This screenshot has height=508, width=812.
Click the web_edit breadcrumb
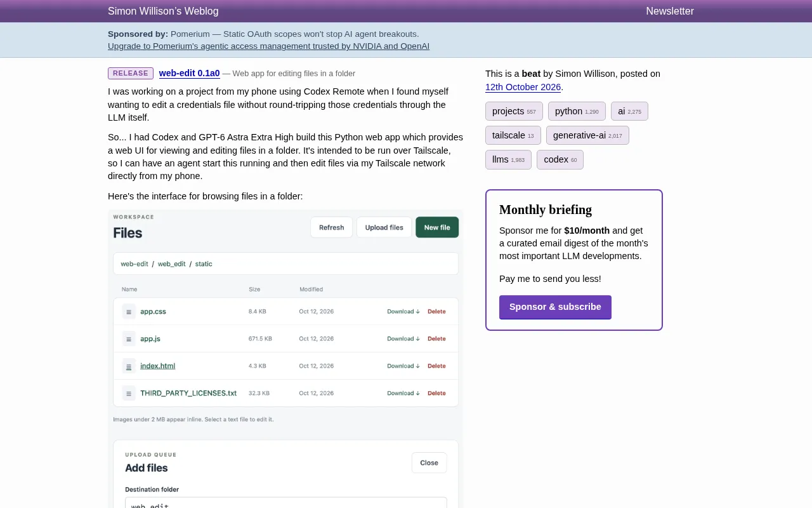[x=172, y=264]
